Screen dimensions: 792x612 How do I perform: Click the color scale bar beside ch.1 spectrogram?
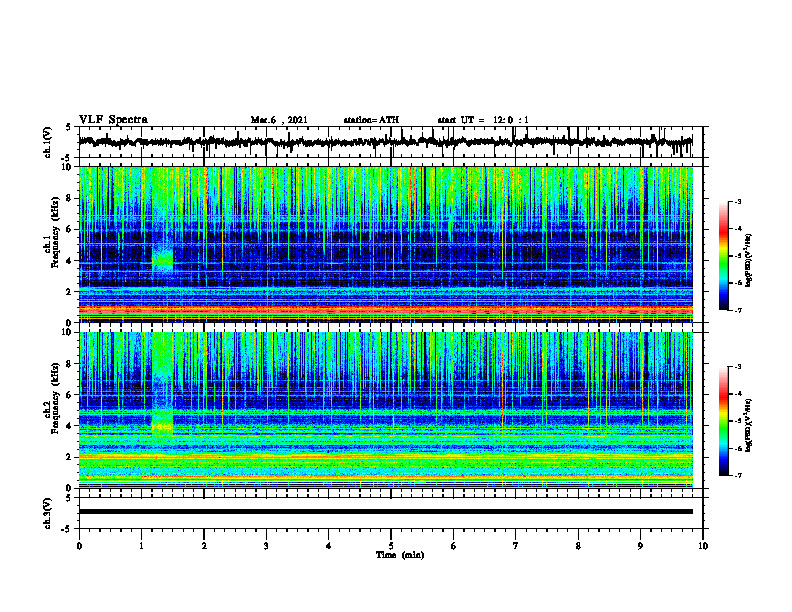point(724,256)
